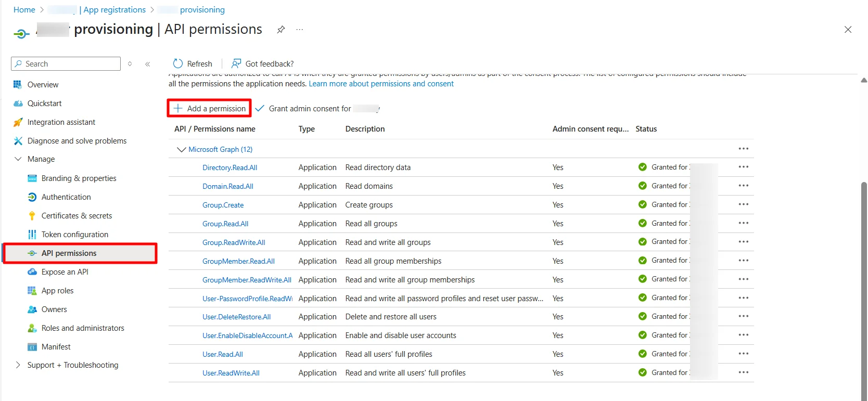Open GroupMember.ReadWrite.All permission
This screenshot has height=401, width=868.
tap(247, 280)
